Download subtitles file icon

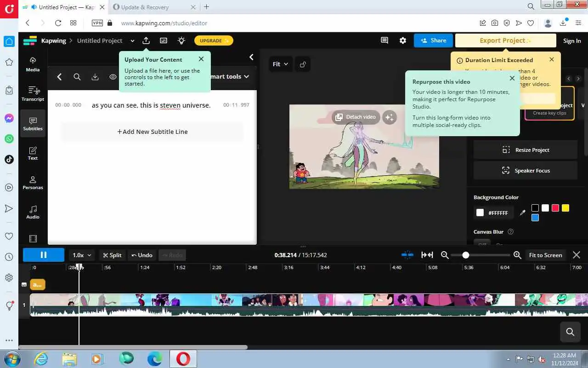tap(95, 77)
